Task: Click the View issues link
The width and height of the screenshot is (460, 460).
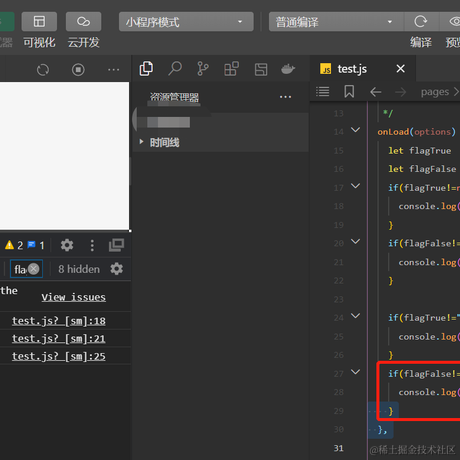Action: pyautogui.click(x=74, y=297)
